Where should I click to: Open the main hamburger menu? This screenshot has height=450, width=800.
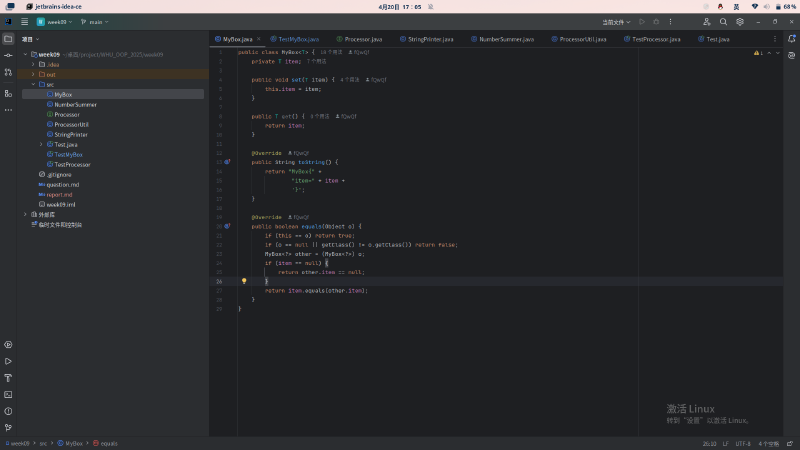tap(24, 22)
